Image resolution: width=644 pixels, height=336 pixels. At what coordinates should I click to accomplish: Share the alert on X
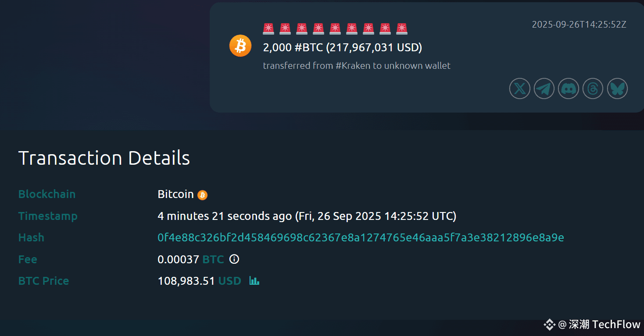519,89
